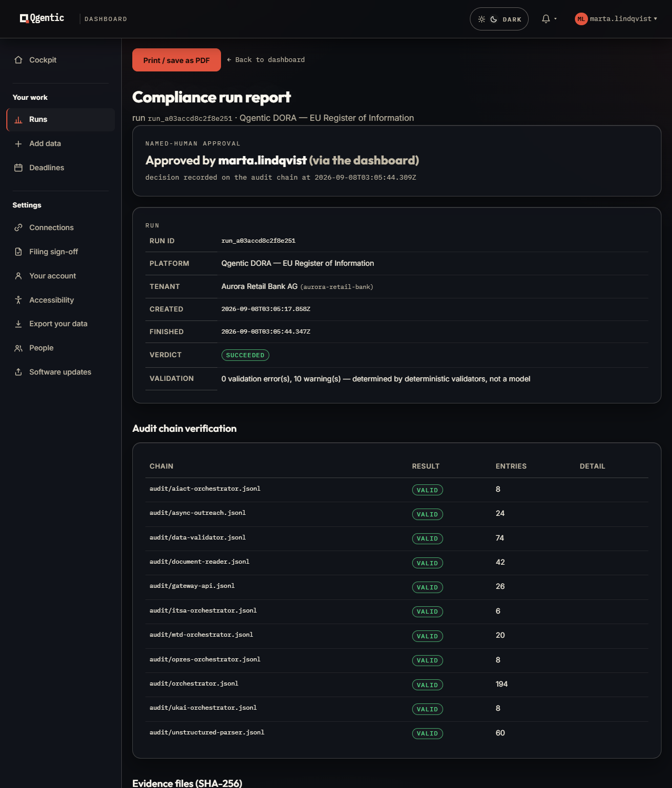Go to Export your data
This screenshot has height=788, width=672.
point(61,324)
